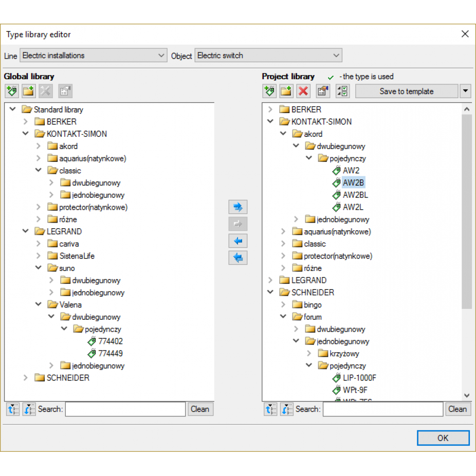Expand the bingo folder
The width and height of the screenshot is (476, 476).
click(x=283, y=304)
